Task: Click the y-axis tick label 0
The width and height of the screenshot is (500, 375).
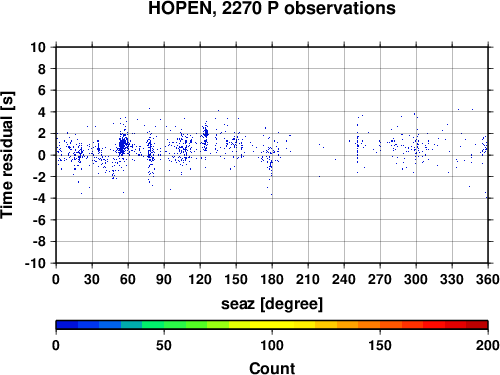Action: [x=42, y=155]
